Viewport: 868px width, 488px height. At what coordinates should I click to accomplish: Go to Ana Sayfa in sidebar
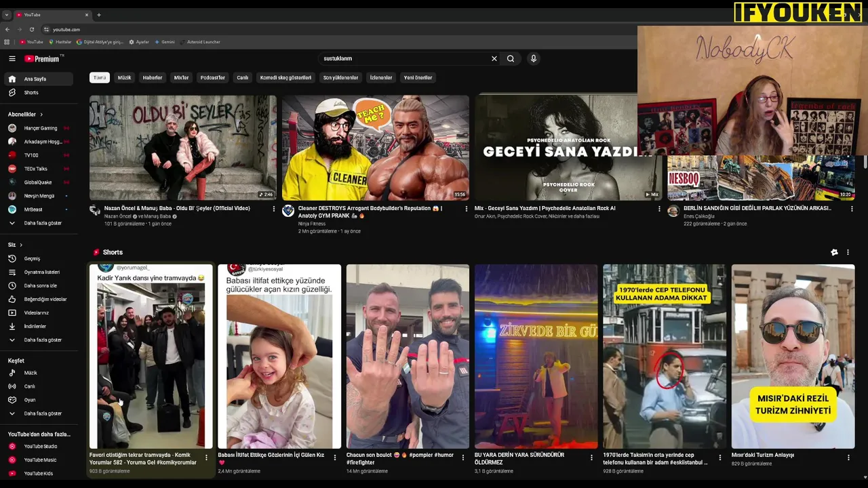37,79
